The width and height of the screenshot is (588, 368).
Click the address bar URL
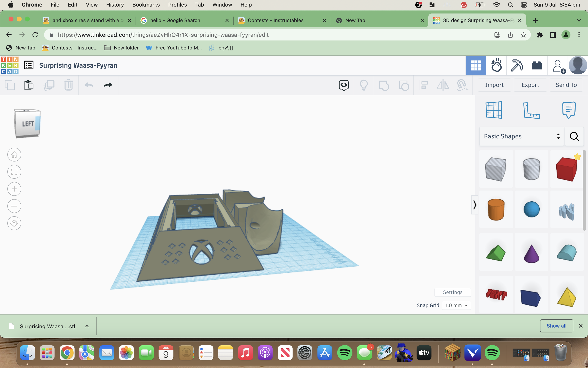pos(163,35)
